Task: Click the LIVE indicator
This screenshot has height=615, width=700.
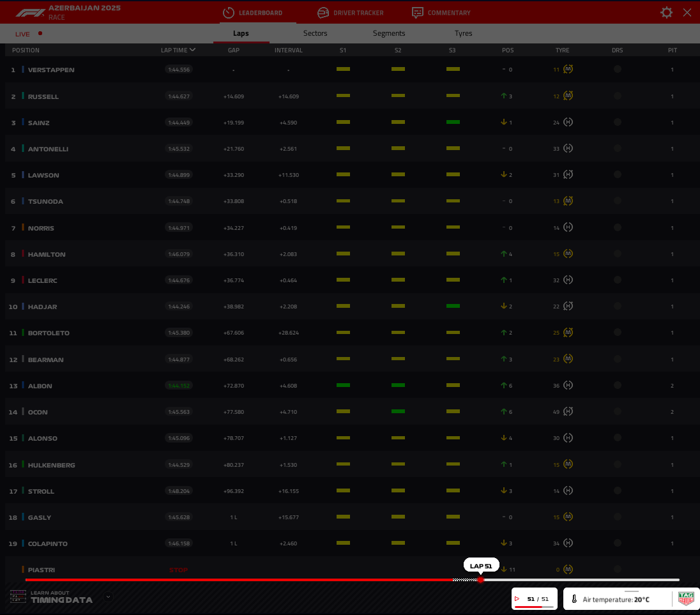Action: coord(29,34)
